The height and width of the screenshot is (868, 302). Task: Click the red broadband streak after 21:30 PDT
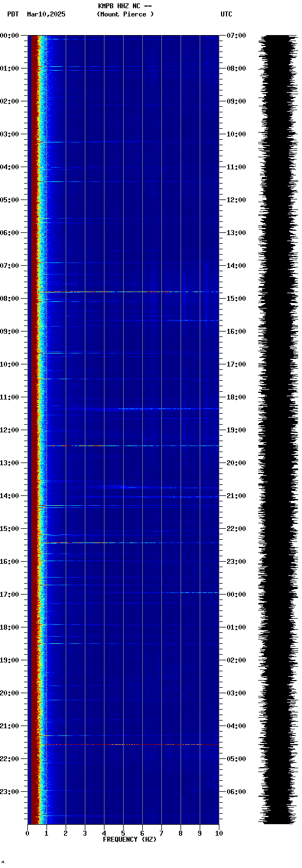[130, 745]
